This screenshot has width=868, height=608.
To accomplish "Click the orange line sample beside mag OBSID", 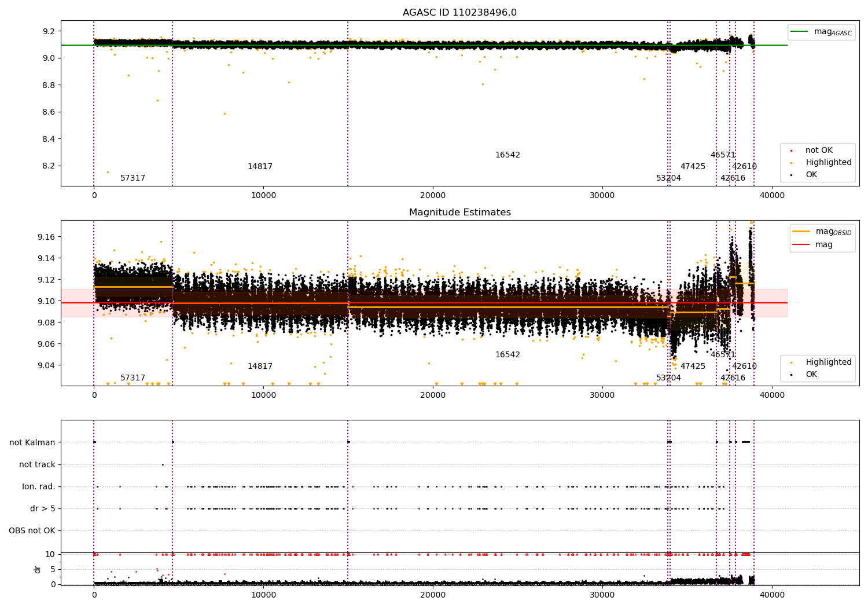I will 801,232.
